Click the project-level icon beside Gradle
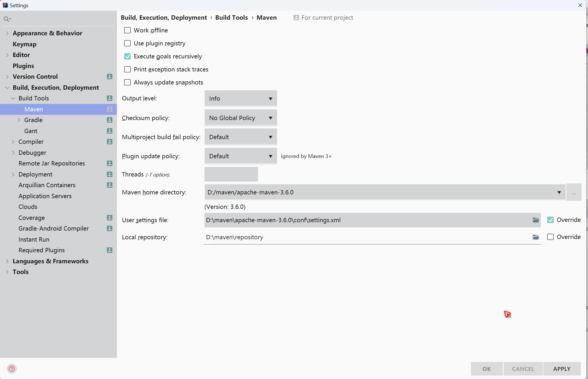Screen dimensions: 588x379 click(110, 120)
